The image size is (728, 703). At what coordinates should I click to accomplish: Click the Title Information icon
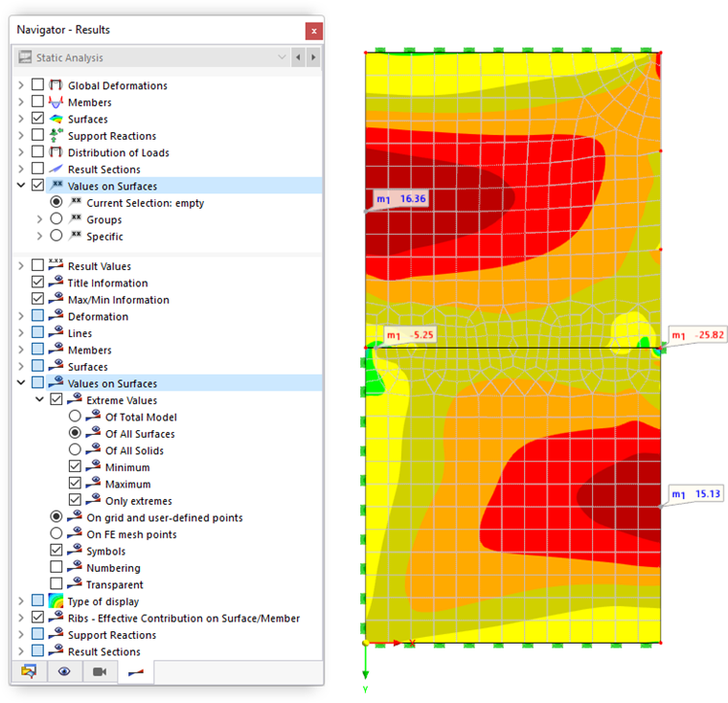pos(56,282)
